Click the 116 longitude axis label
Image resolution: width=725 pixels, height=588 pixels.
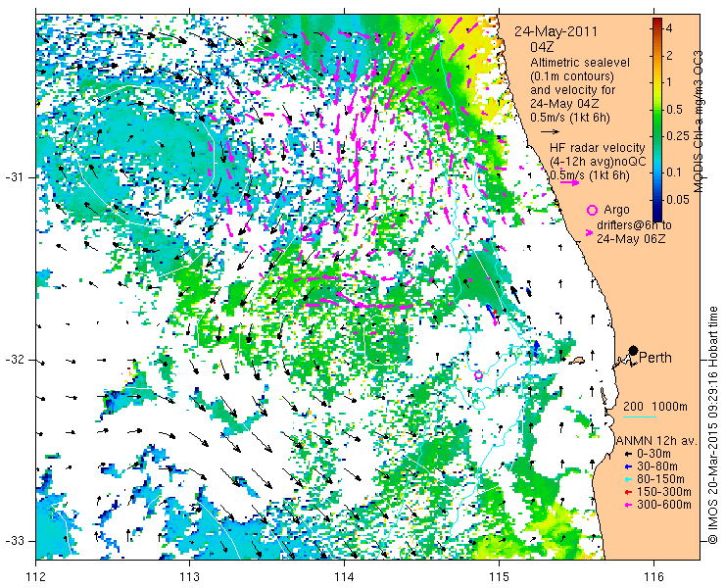tap(653, 577)
